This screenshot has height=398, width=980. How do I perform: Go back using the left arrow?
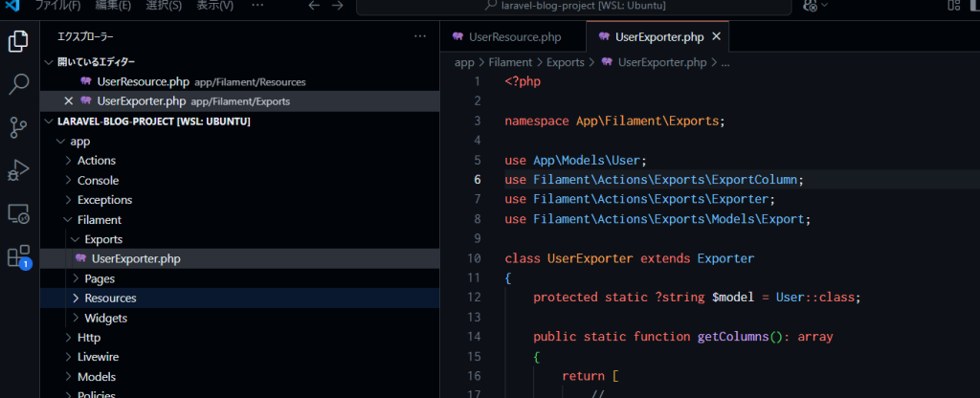(x=314, y=6)
